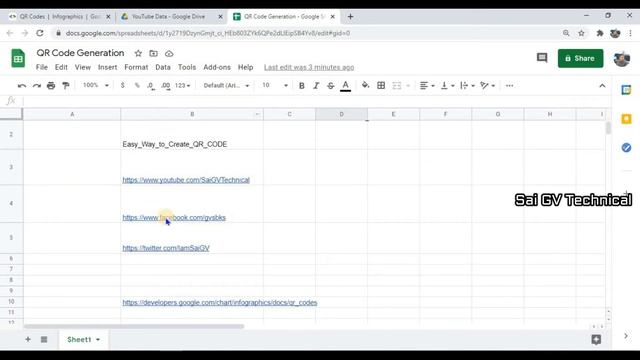
Task: Click the Merge cells icon
Action: [x=397, y=85]
